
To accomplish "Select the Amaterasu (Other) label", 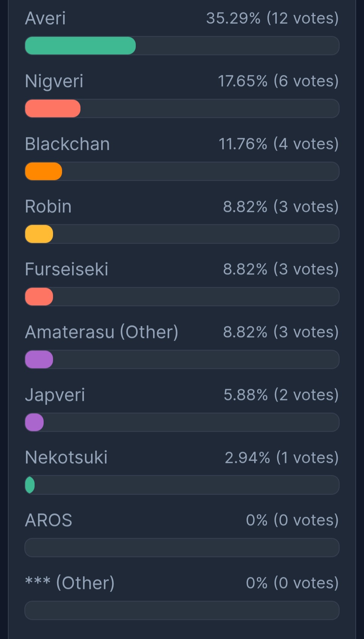I will coord(102,332).
